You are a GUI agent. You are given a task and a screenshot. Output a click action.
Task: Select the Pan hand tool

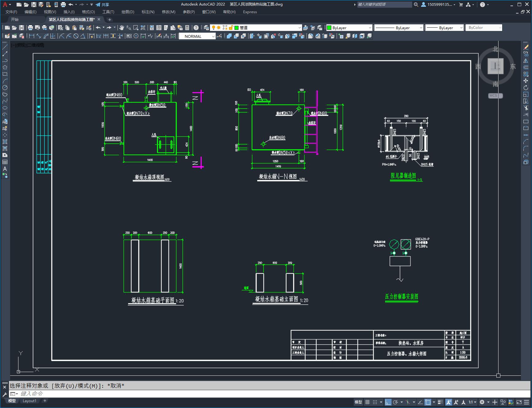click(x=122, y=28)
